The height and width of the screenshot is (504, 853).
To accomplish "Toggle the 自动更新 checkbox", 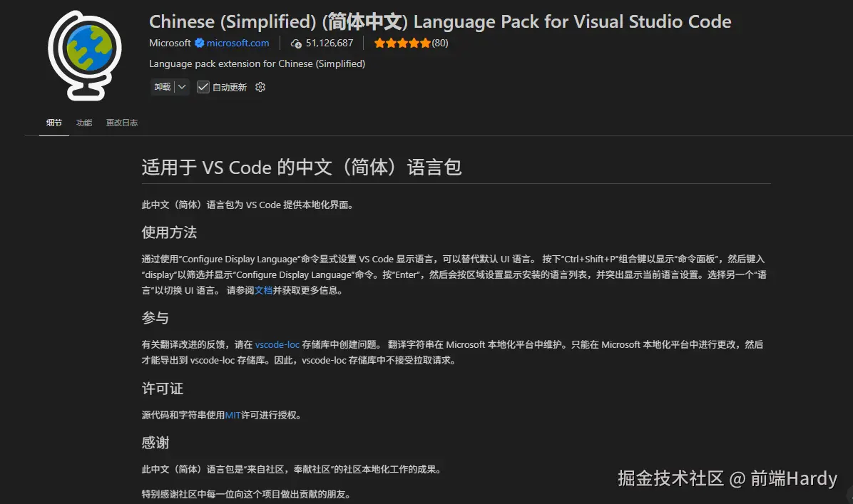I will [203, 87].
